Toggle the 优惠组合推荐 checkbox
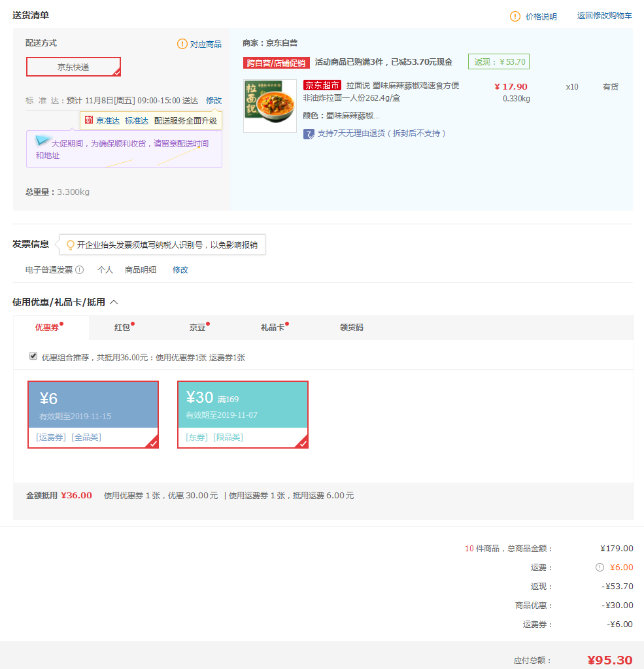Image resolution: width=644 pixels, height=669 pixels. point(33,356)
